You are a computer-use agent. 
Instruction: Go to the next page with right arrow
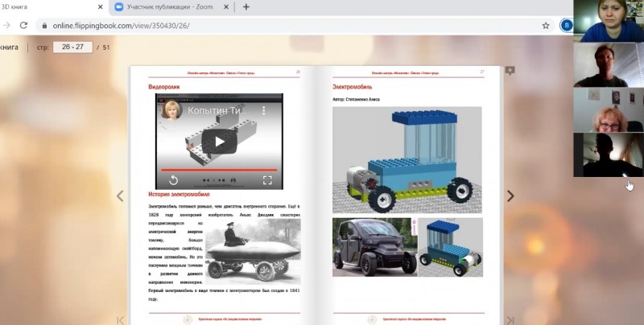pos(510,195)
